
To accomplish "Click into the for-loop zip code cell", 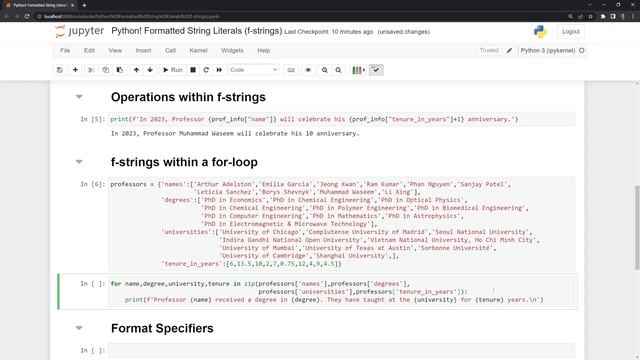I will tap(341, 291).
